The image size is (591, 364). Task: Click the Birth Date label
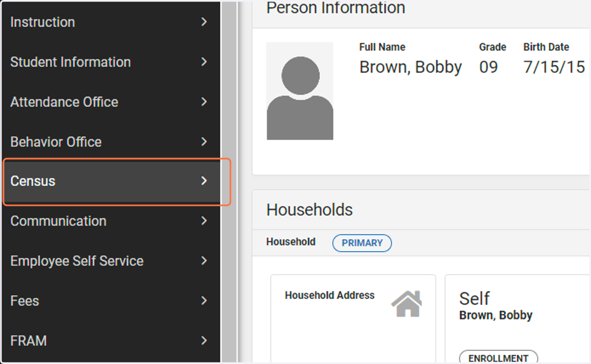[x=546, y=47]
